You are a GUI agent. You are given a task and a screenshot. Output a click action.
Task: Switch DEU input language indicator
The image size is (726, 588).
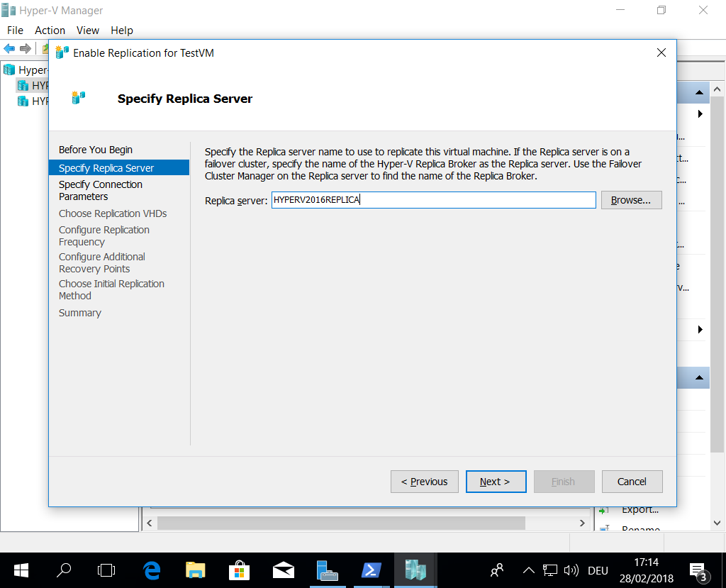coord(598,571)
